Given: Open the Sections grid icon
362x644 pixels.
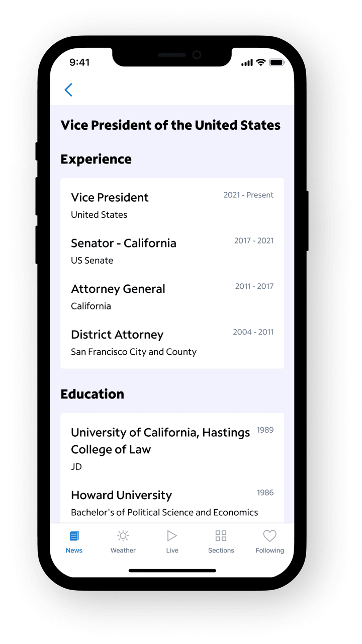Looking at the screenshot, I should point(221,536).
